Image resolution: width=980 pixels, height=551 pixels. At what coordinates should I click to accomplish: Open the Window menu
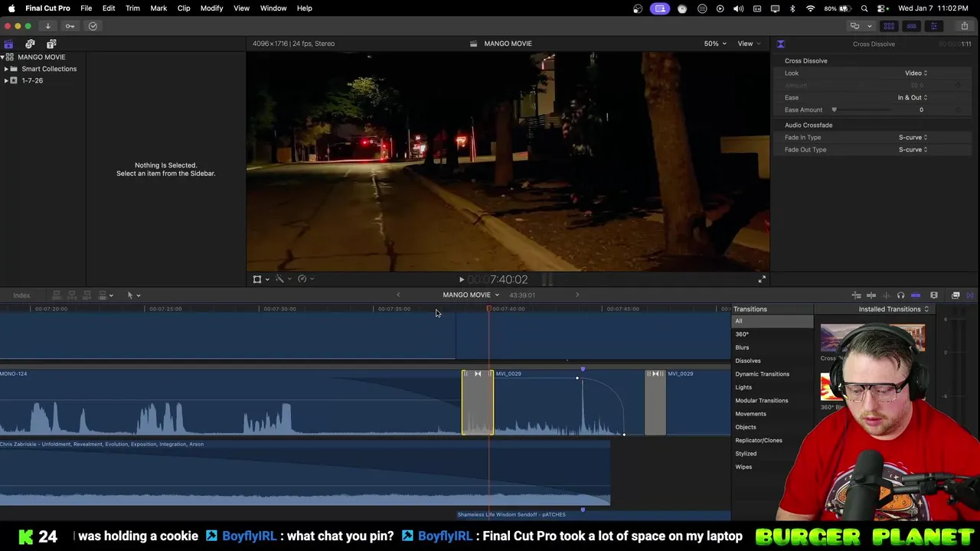coord(273,8)
